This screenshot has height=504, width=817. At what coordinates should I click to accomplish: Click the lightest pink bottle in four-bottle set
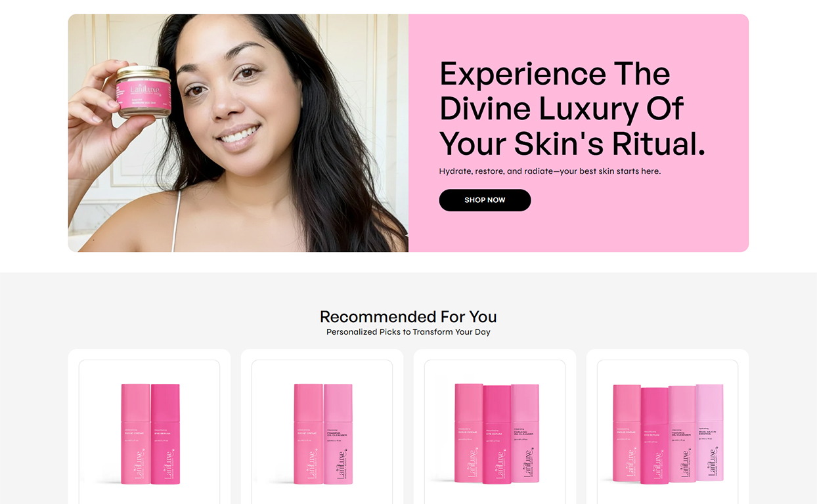click(x=710, y=432)
